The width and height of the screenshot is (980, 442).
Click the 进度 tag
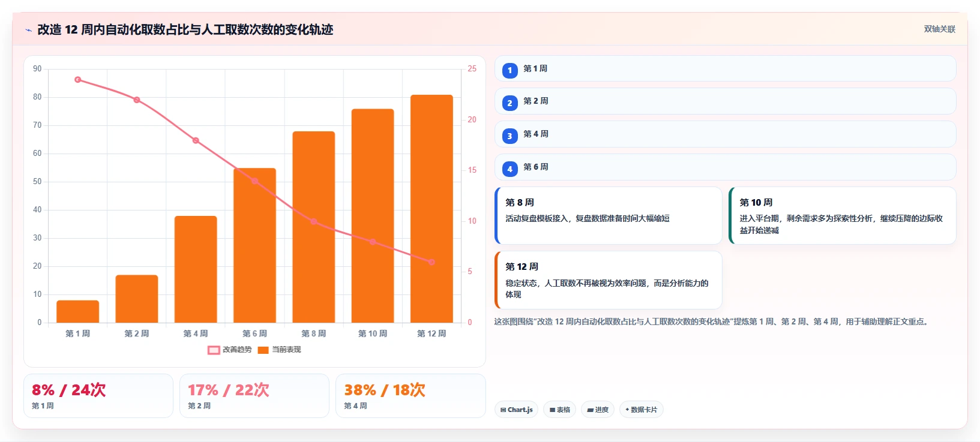(598, 410)
